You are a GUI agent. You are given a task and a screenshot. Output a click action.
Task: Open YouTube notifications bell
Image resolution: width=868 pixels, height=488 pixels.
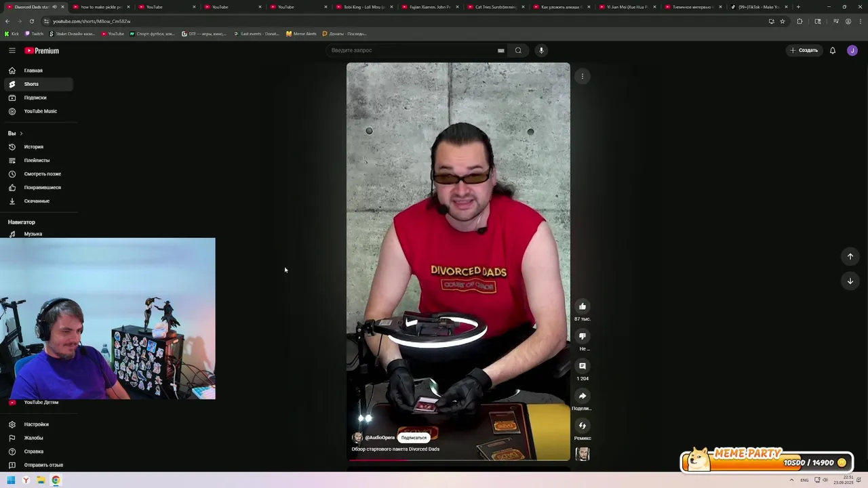tap(833, 50)
